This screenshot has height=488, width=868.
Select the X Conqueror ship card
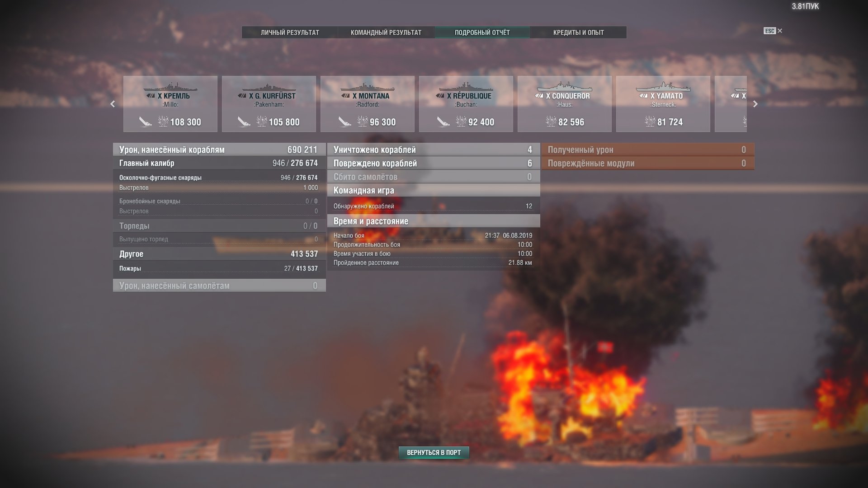click(565, 104)
